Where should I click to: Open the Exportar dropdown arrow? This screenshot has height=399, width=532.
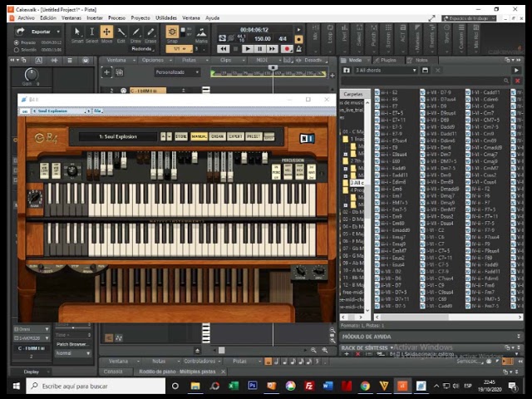pyautogui.click(x=58, y=32)
